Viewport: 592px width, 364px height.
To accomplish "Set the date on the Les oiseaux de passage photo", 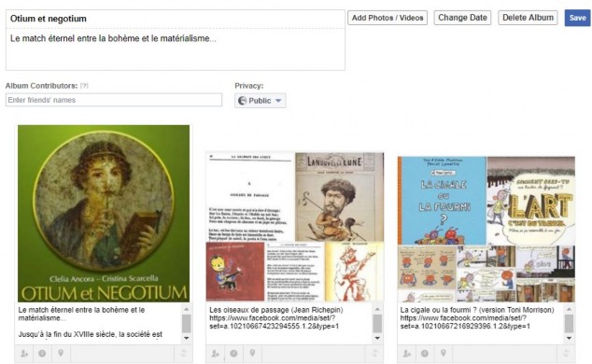I will coord(233,354).
